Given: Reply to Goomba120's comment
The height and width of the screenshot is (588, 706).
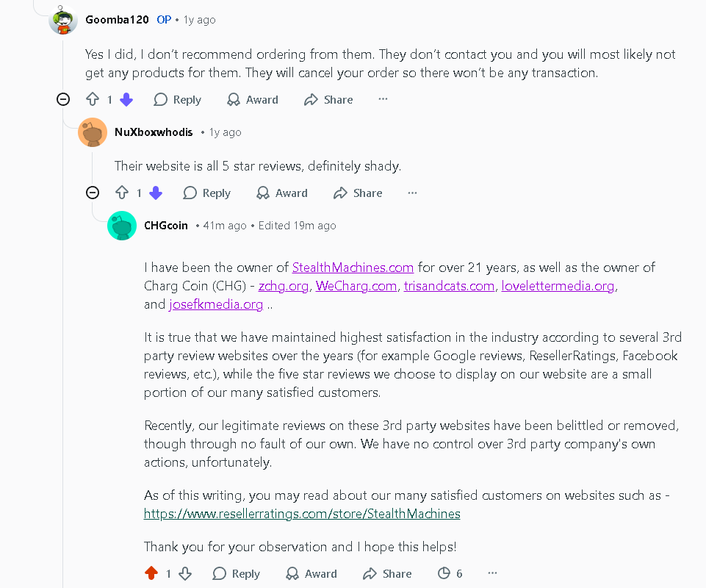Looking at the screenshot, I should (177, 100).
